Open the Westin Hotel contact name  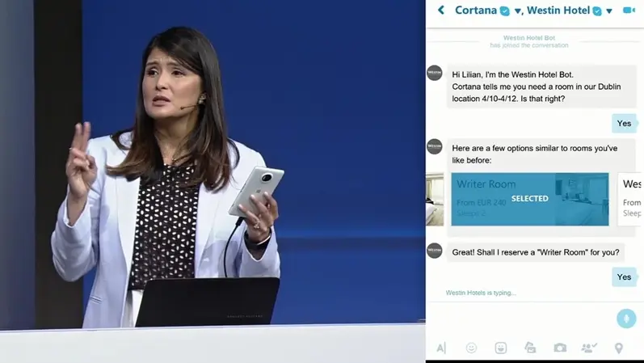click(558, 11)
